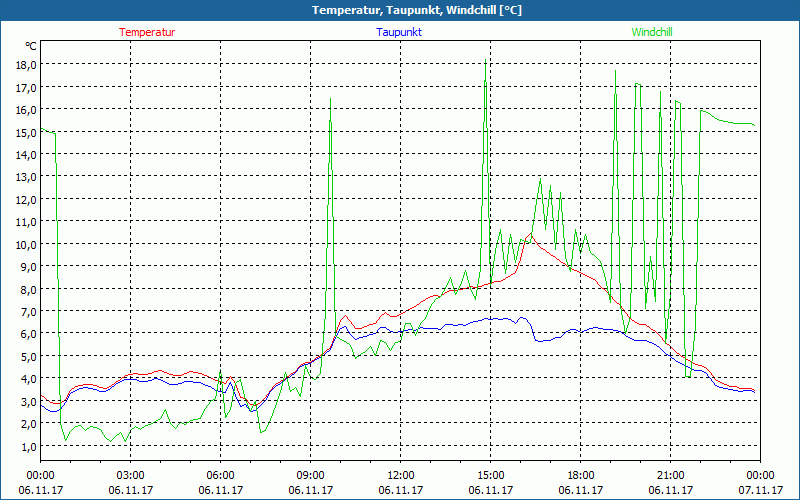Click the tallest green spike just before 15:00
800x500 pixels.
(486, 62)
